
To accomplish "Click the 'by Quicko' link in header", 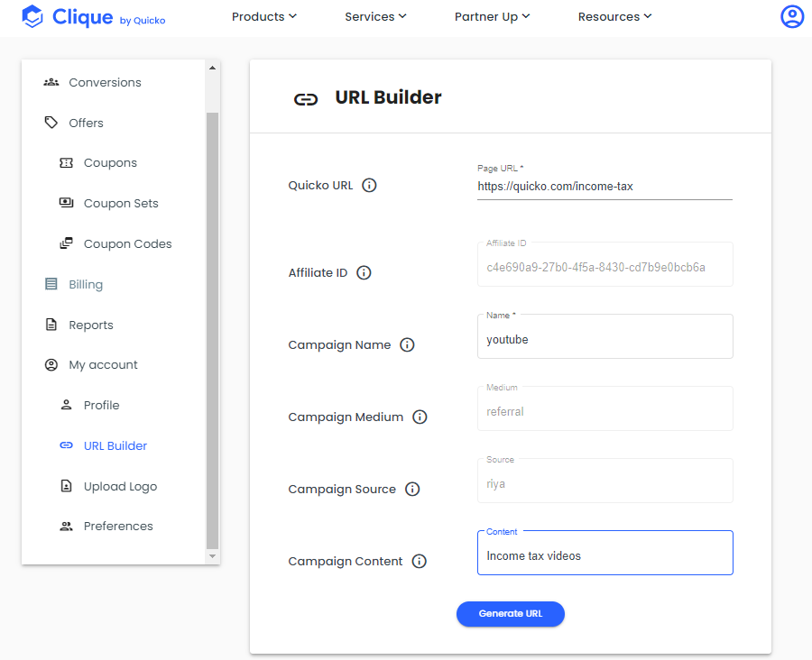I will (x=143, y=21).
